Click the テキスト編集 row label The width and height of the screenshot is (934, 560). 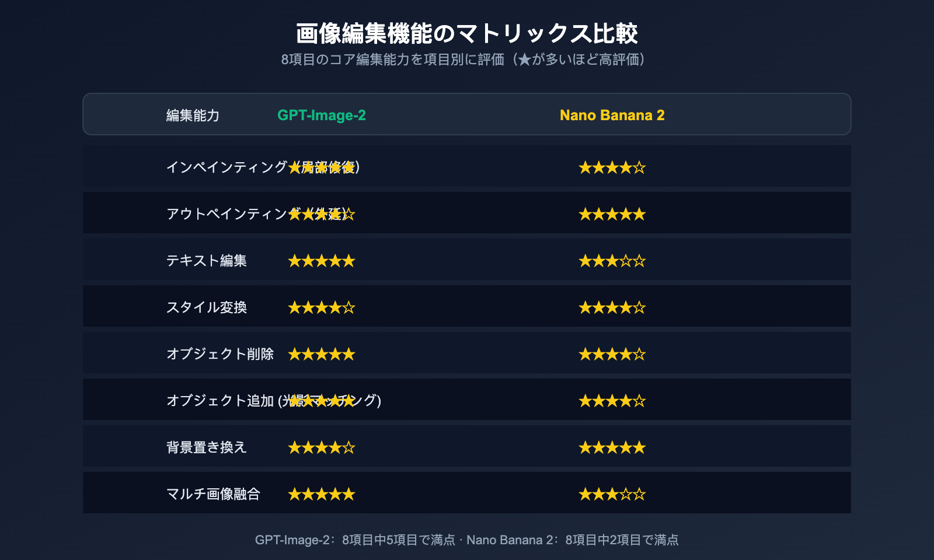click(207, 261)
